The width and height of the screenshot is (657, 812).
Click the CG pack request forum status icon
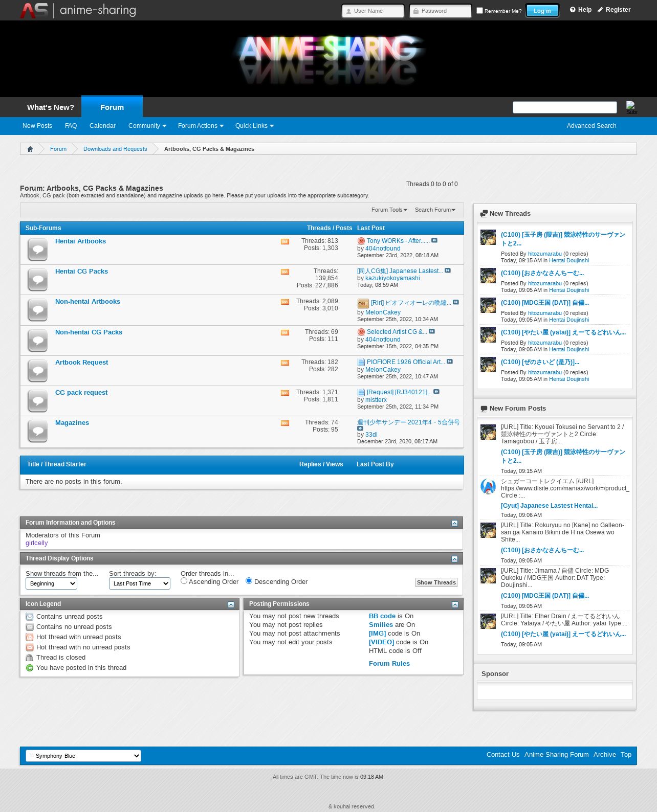tap(38, 401)
